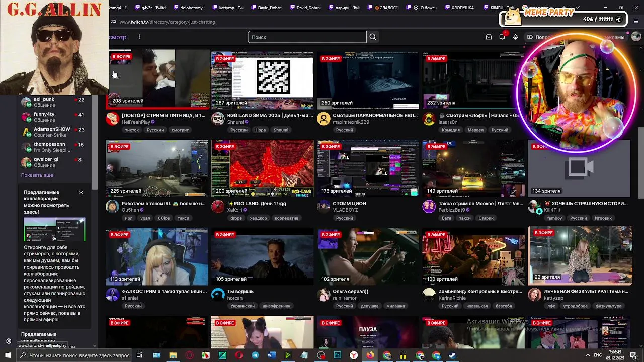Click the Windows taskbar search box
The image size is (644, 362).
74,355
